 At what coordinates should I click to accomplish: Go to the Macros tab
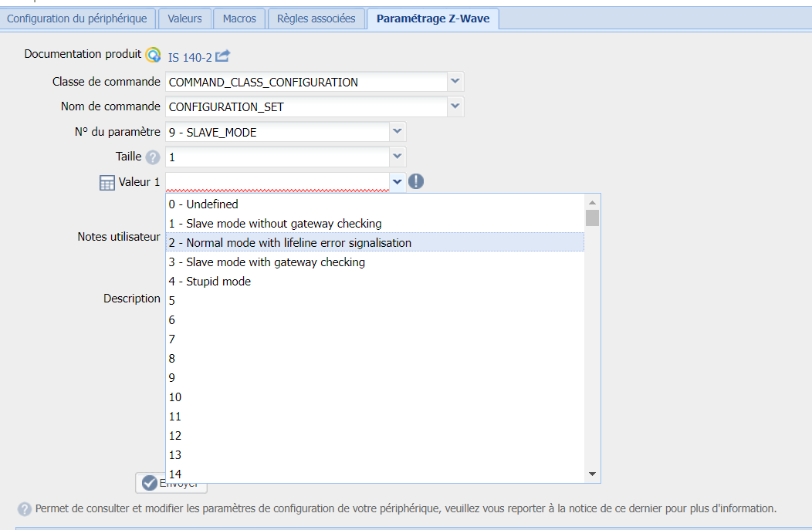tap(239, 19)
